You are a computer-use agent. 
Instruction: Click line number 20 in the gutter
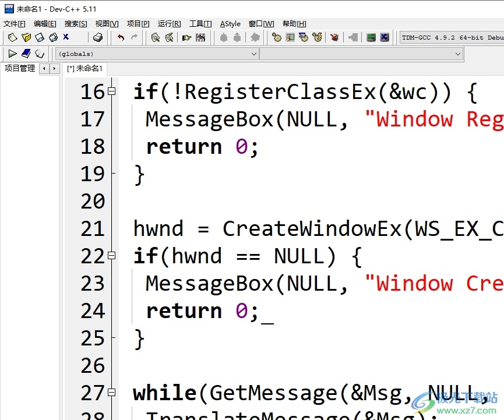pos(93,201)
